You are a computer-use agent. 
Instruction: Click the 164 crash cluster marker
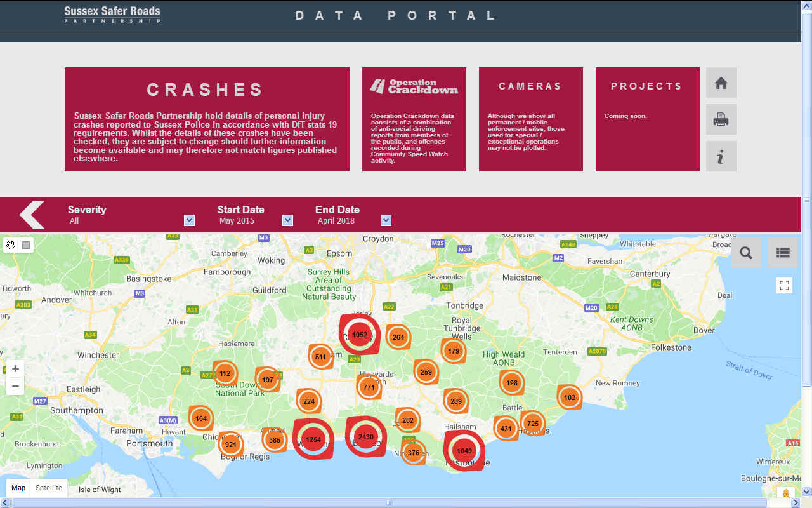(201, 418)
